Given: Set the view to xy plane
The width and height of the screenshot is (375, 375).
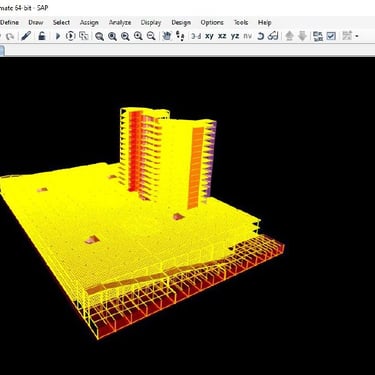Looking at the screenshot, I should pyautogui.click(x=209, y=36).
